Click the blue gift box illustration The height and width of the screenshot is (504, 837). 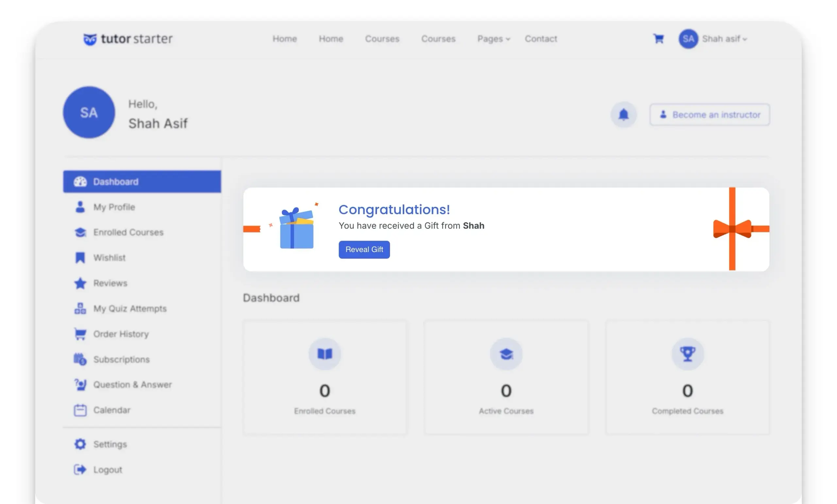click(x=296, y=227)
